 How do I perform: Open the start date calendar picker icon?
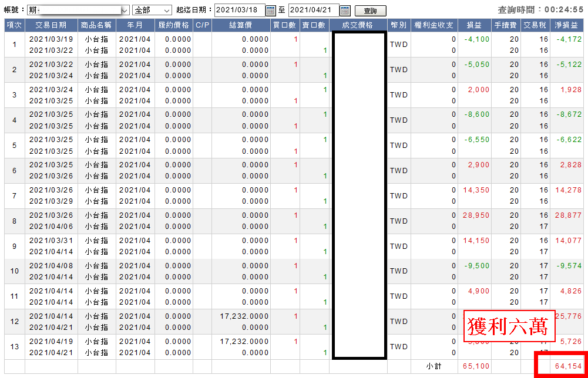(x=270, y=11)
